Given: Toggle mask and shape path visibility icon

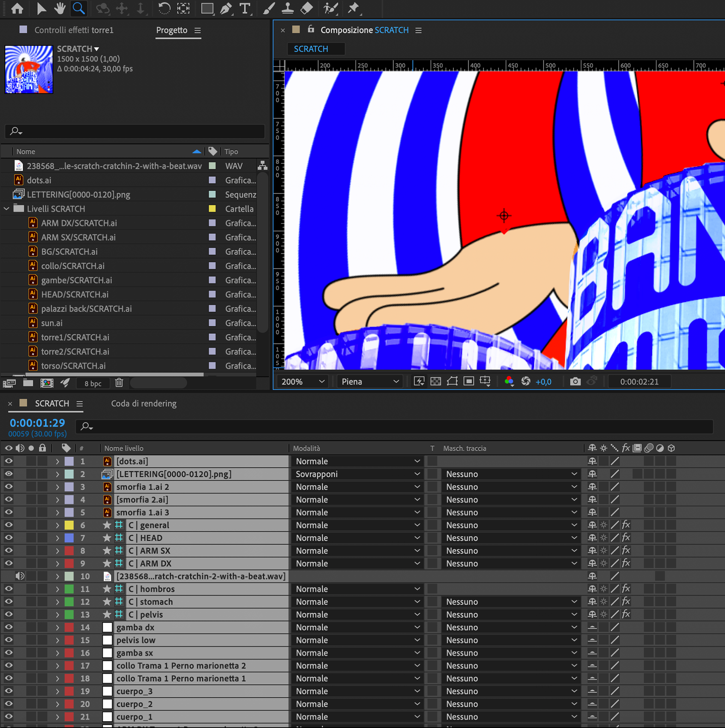Looking at the screenshot, I should [x=452, y=381].
